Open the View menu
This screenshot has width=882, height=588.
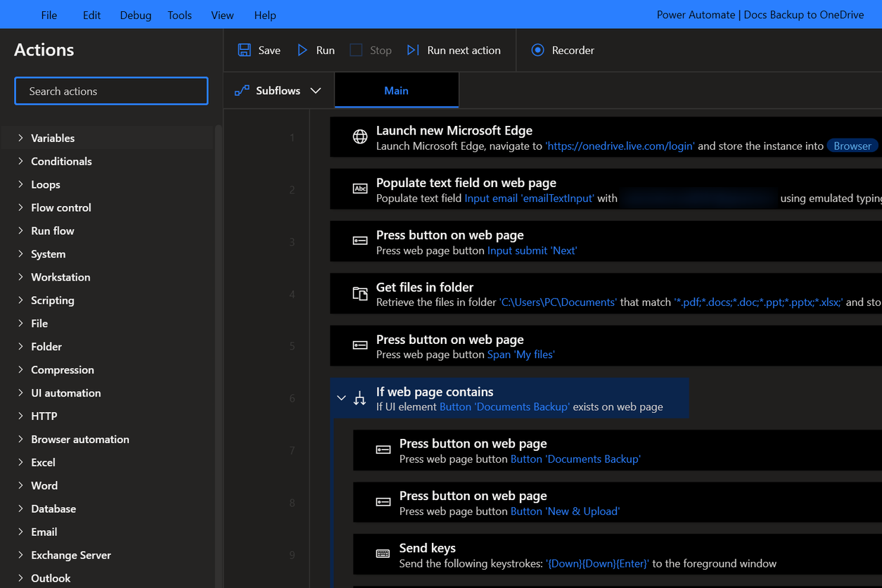[222, 15]
